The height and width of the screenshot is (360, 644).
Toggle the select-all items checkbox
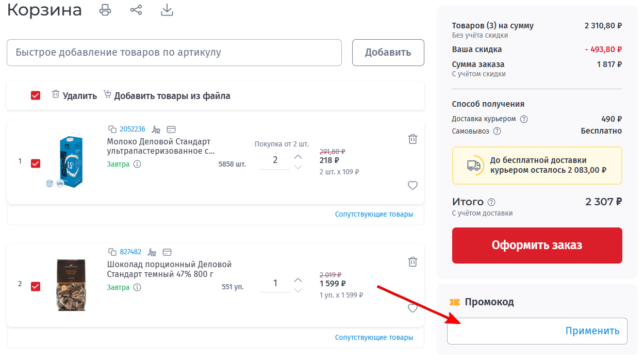[x=36, y=95]
